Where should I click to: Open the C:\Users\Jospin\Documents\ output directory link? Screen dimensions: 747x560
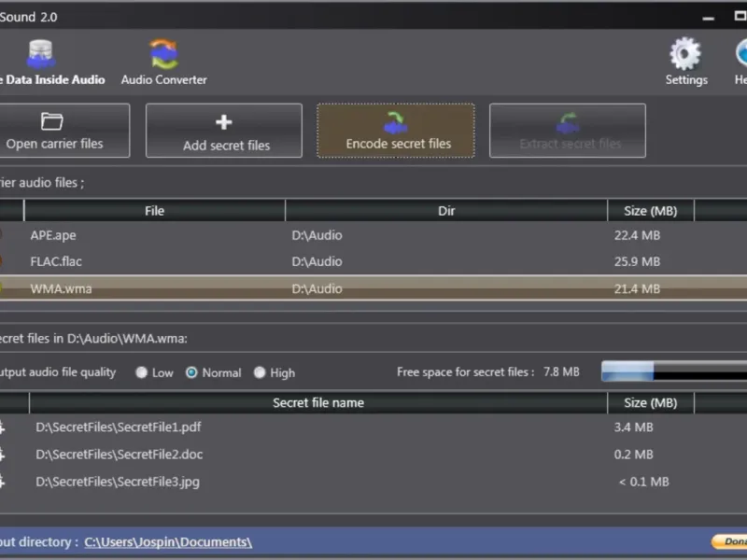click(x=168, y=542)
